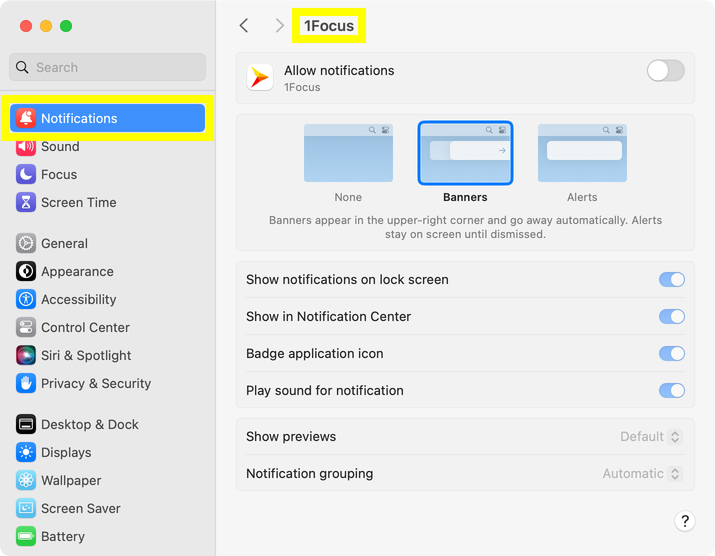Click the 1Focus app icon

pyautogui.click(x=260, y=78)
